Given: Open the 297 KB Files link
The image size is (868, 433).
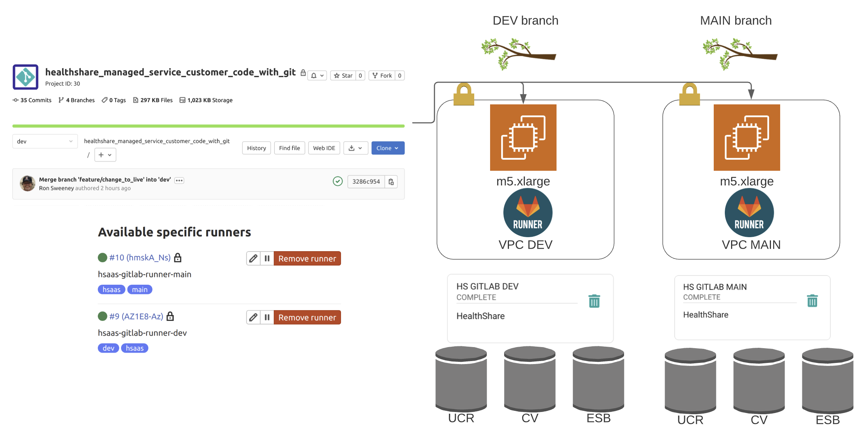Looking at the screenshot, I should (x=153, y=100).
